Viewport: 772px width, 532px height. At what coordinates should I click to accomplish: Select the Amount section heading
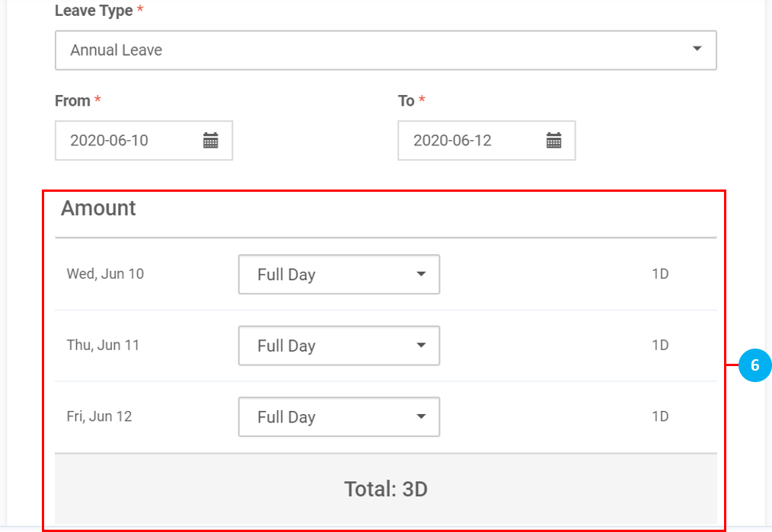click(98, 209)
